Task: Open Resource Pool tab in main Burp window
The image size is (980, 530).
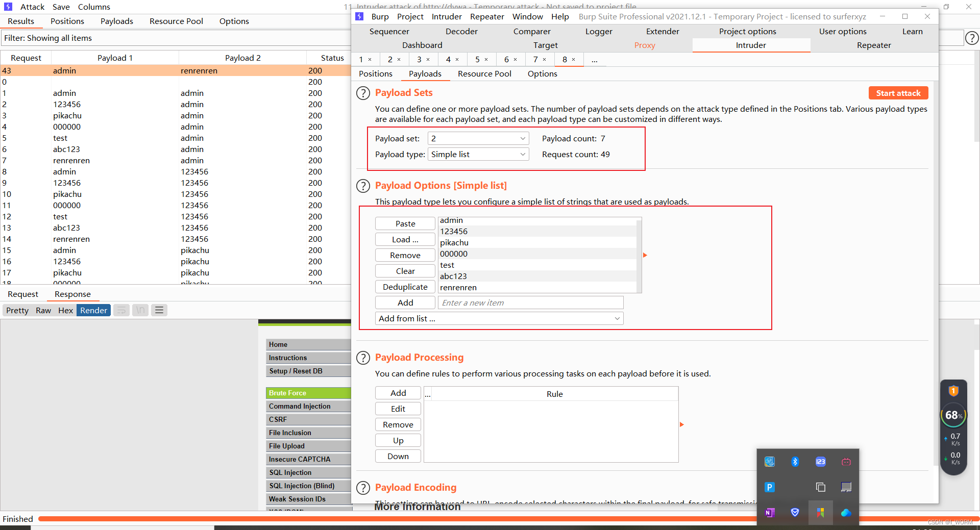Action: pos(484,73)
